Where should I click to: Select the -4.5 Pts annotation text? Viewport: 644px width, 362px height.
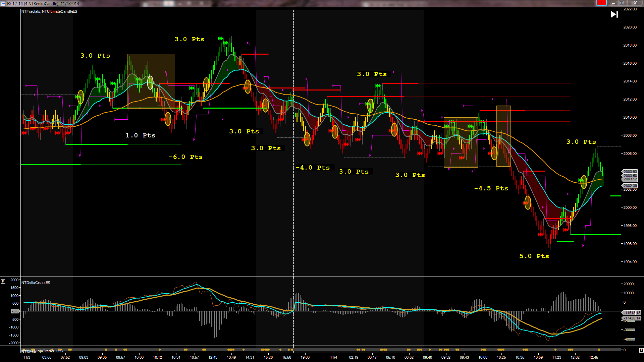click(491, 188)
